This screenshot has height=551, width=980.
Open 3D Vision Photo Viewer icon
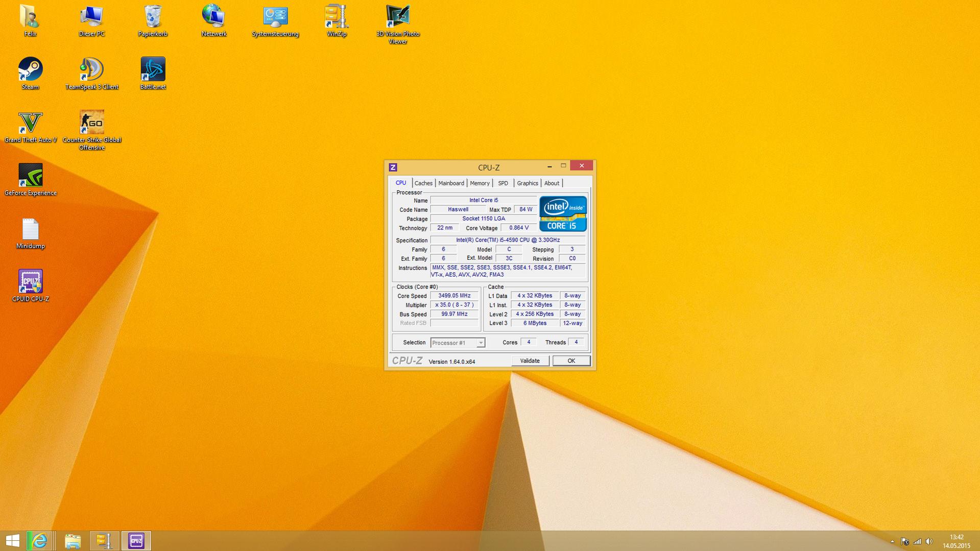click(398, 24)
